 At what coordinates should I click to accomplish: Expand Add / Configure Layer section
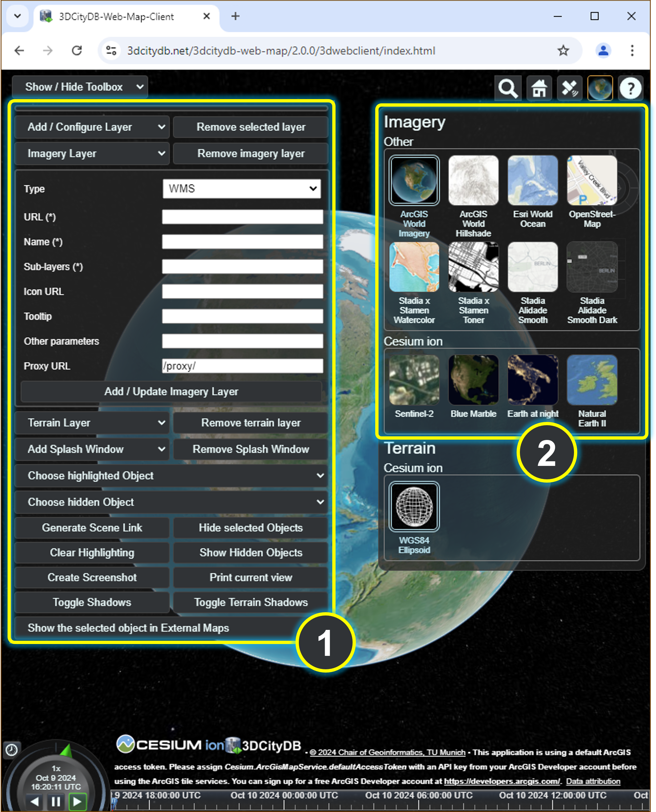tap(92, 127)
